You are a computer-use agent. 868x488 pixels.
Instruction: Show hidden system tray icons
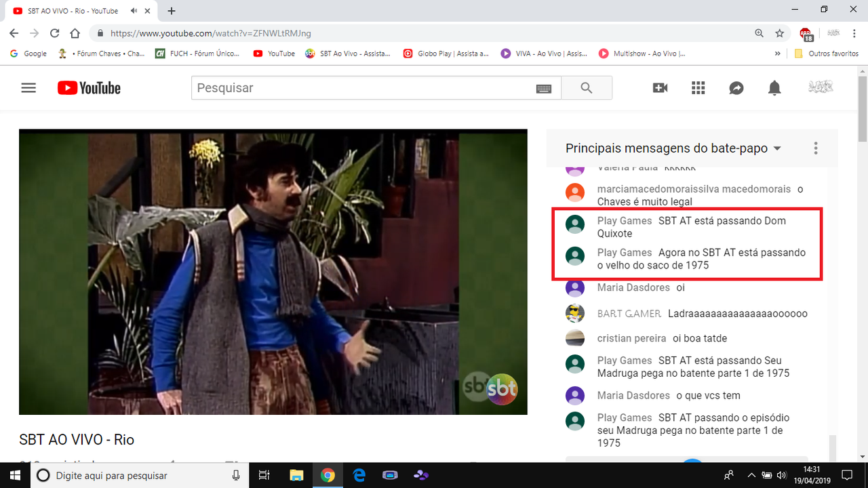coord(751,475)
